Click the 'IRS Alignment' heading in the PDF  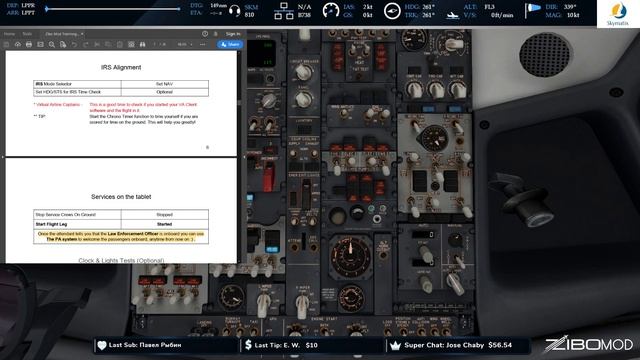pyautogui.click(x=121, y=67)
